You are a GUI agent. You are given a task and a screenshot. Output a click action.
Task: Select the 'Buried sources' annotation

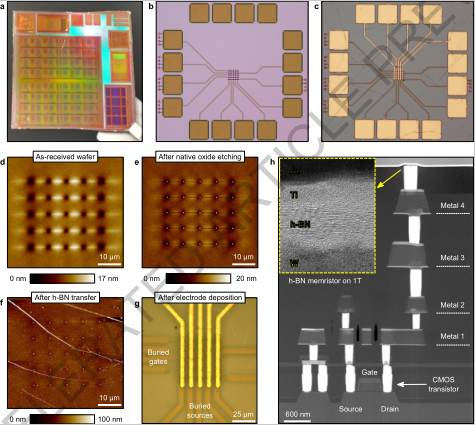coord(200,411)
